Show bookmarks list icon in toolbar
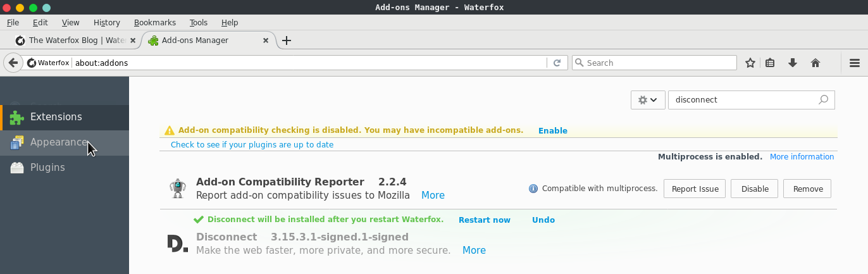868x274 pixels. click(x=770, y=63)
